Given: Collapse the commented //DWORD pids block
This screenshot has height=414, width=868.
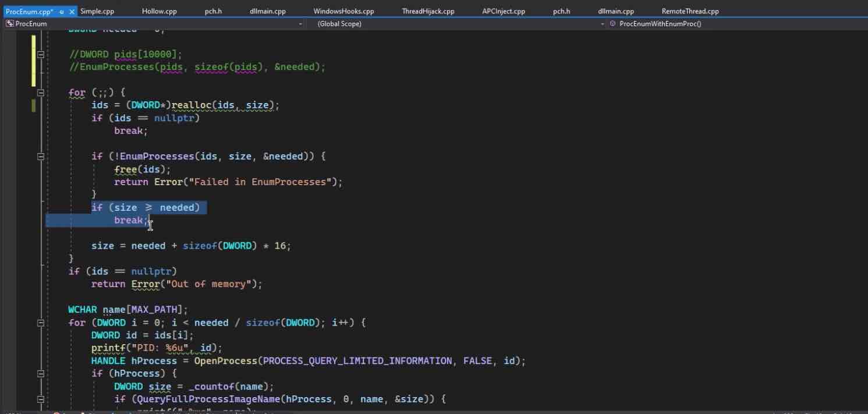Looking at the screenshot, I should click(41, 55).
